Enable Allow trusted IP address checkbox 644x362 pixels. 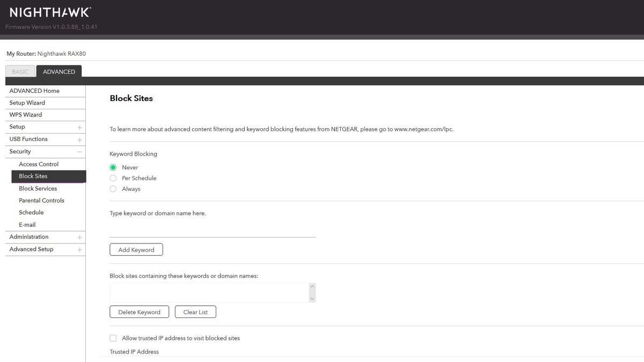pos(113,338)
